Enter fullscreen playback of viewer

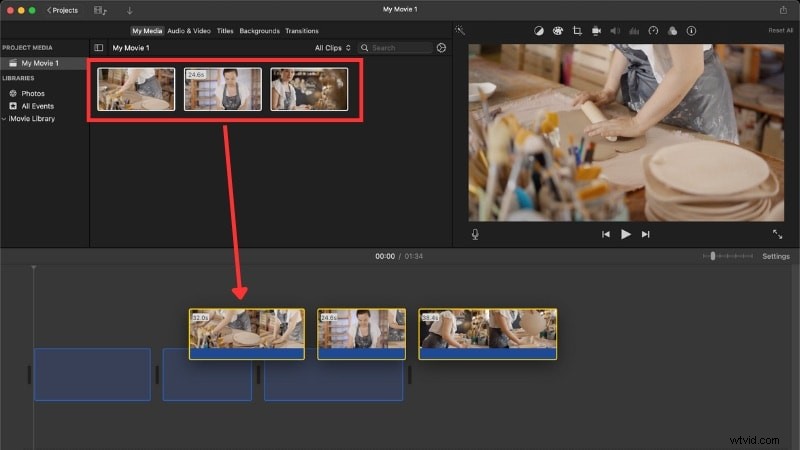[777, 234]
